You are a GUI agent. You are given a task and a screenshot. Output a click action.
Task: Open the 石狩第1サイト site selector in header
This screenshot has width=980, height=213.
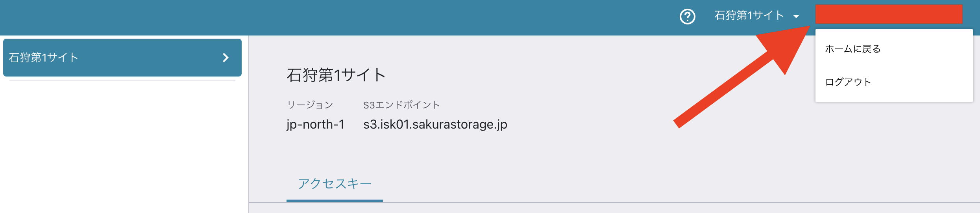click(x=749, y=16)
